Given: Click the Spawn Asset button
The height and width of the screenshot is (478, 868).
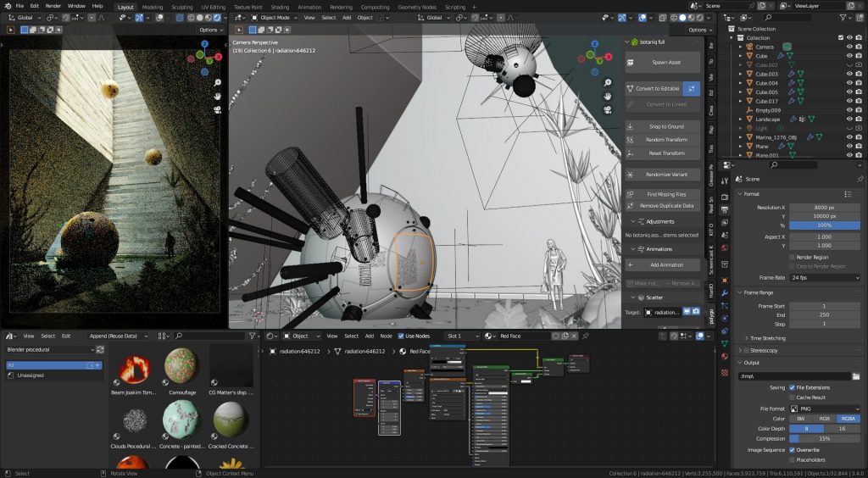Looking at the screenshot, I should click(x=663, y=63).
